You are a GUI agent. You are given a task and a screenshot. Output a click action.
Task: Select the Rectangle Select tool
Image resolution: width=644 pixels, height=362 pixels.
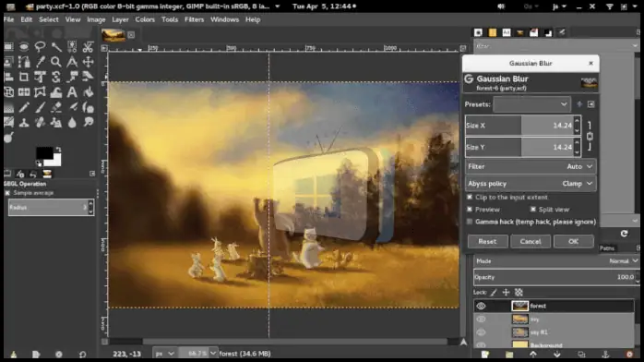coord(8,47)
